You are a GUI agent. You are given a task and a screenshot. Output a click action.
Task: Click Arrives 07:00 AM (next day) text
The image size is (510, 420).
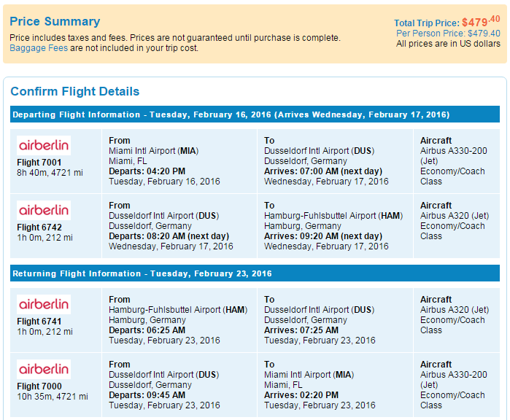click(322, 171)
